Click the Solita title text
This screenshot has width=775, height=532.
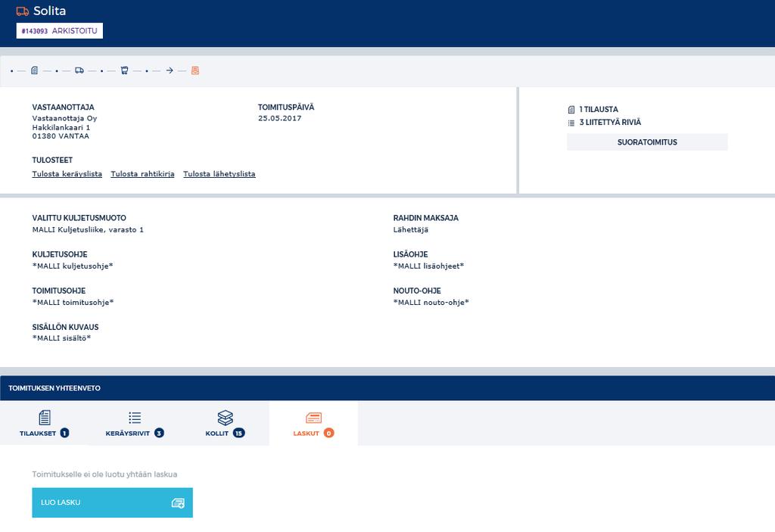[49, 11]
